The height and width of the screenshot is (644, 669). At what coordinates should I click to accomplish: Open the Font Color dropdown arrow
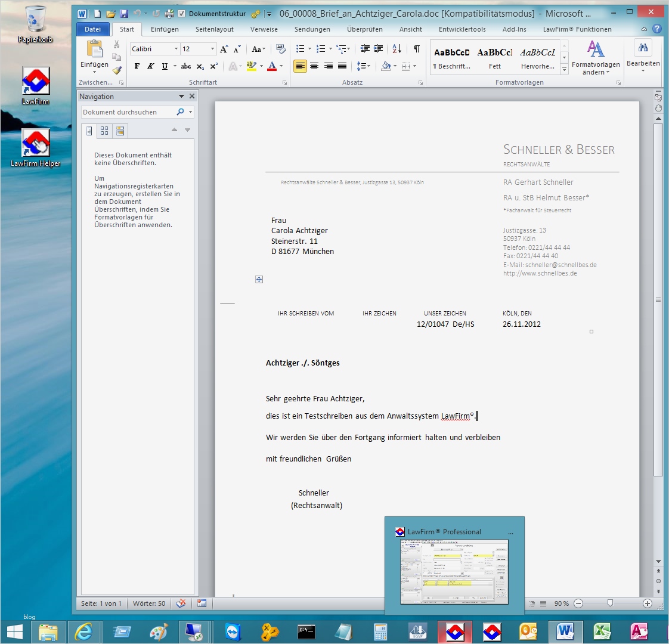280,66
